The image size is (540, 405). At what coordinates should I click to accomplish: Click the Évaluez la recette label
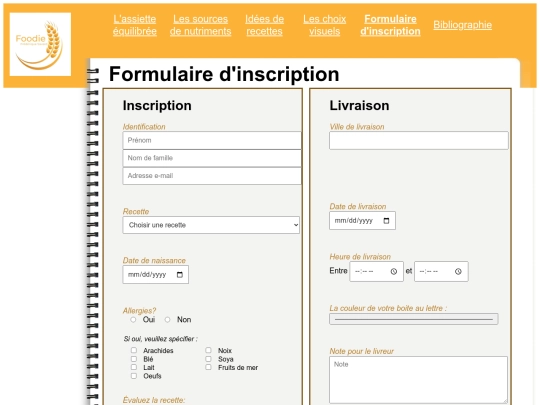(x=154, y=400)
